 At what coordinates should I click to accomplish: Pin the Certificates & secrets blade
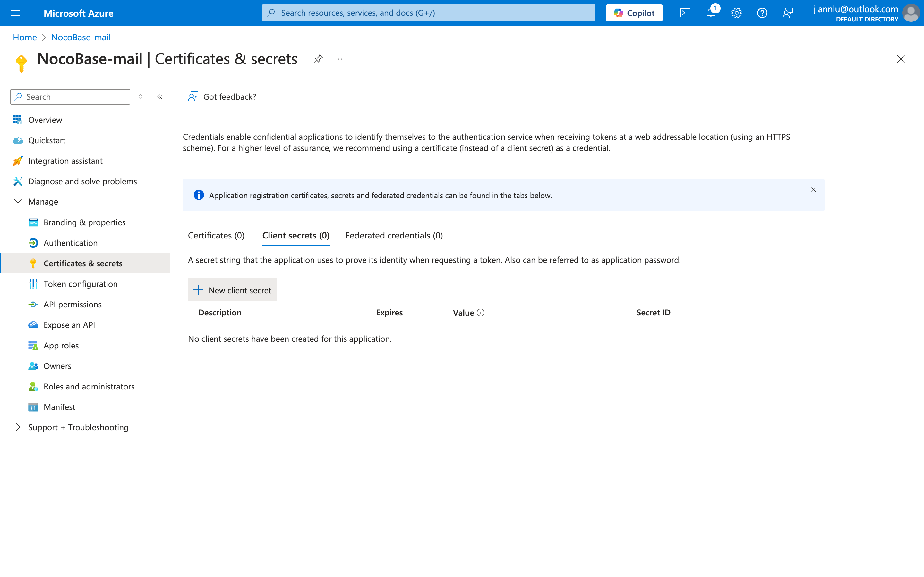click(318, 59)
